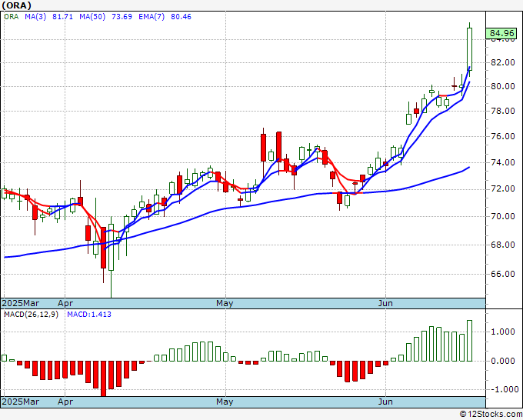Click the (ORA) ticker title
Image resolution: width=523 pixels, height=420 pixels.
[17, 5]
